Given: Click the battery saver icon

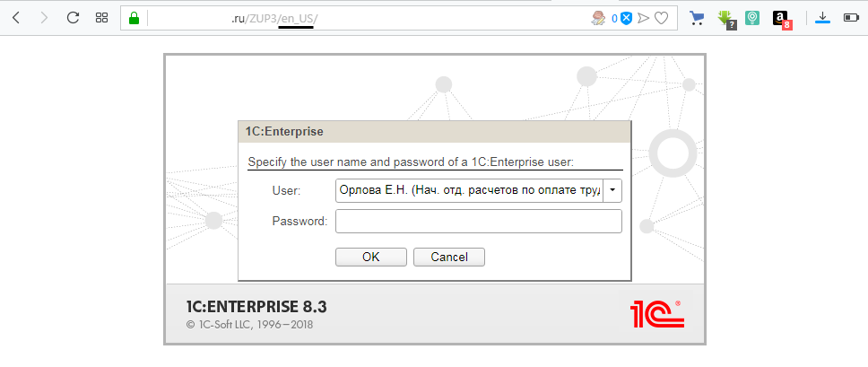Looking at the screenshot, I should pyautogui.click(x=850, y=18).
